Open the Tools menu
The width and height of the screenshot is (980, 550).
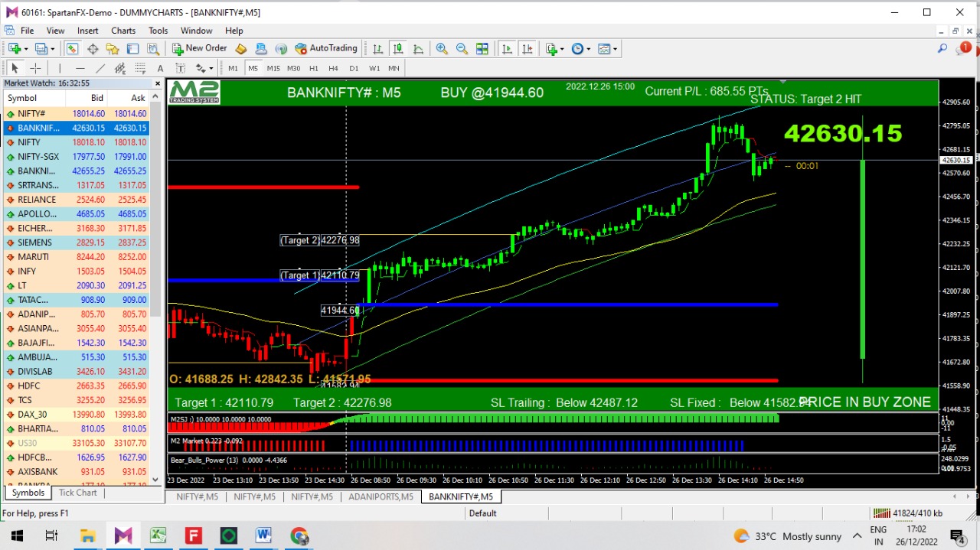click(x=158, y=31)
